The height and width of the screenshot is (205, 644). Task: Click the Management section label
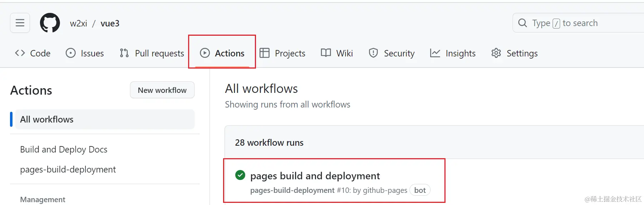point(43,199)
